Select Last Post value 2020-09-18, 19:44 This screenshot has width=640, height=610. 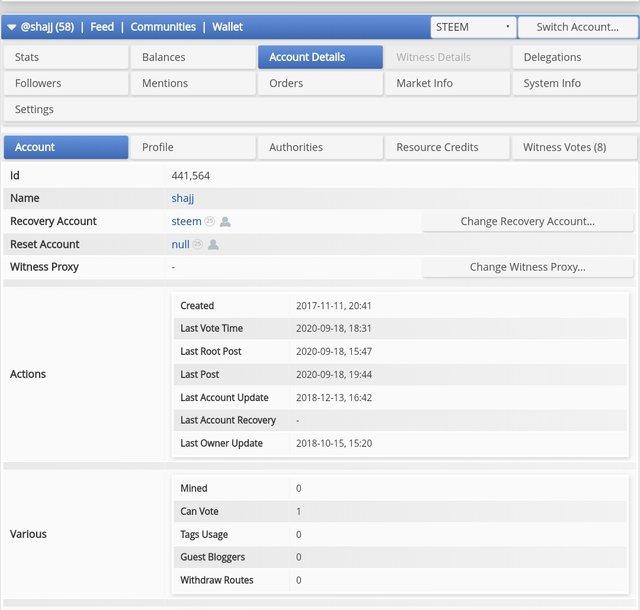point(334,374)
